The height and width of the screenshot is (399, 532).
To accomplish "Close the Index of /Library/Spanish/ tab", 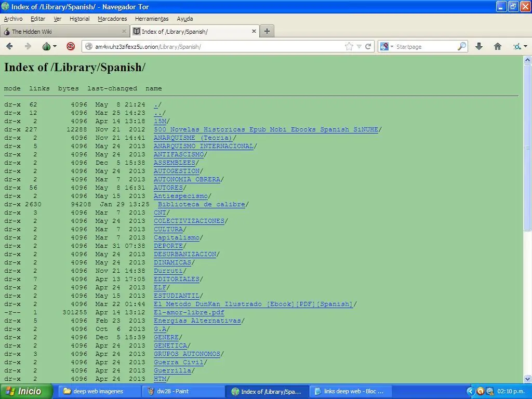I will coord(254,31).
